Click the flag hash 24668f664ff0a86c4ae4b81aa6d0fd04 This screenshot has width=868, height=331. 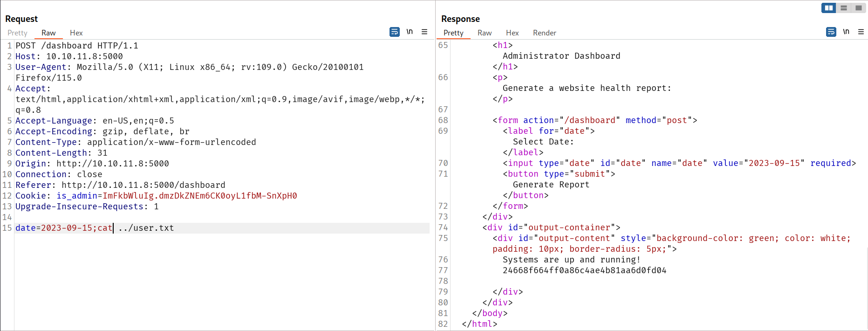pos(585,270)
